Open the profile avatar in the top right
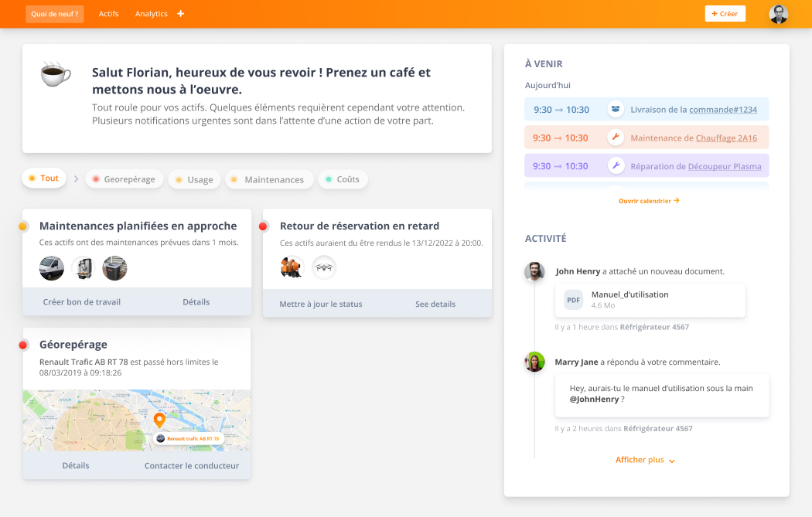812x517 pixels. point(779,13)
